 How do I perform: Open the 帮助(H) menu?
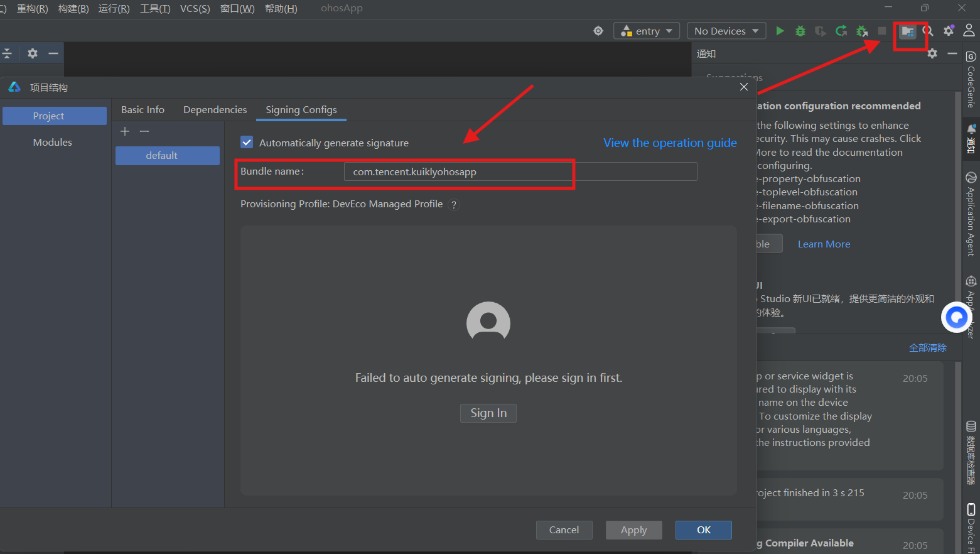pyautogui.click(x=281, y=8)
